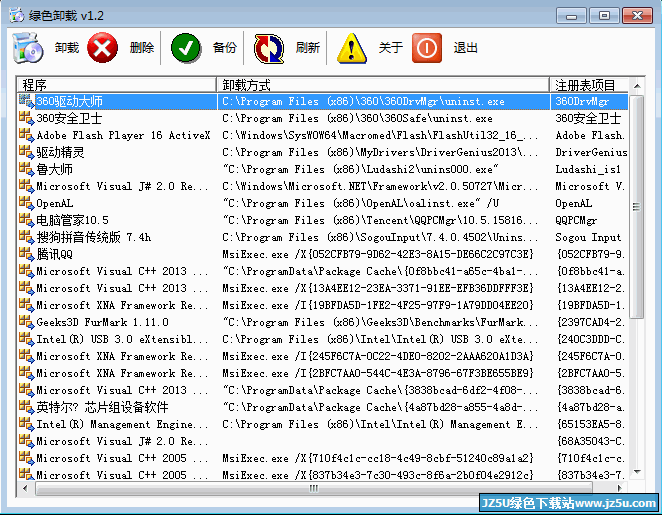Viewport: 662px width, 515px height.
Task: Select the 360驱动大师 row
Action: point(323,101)
